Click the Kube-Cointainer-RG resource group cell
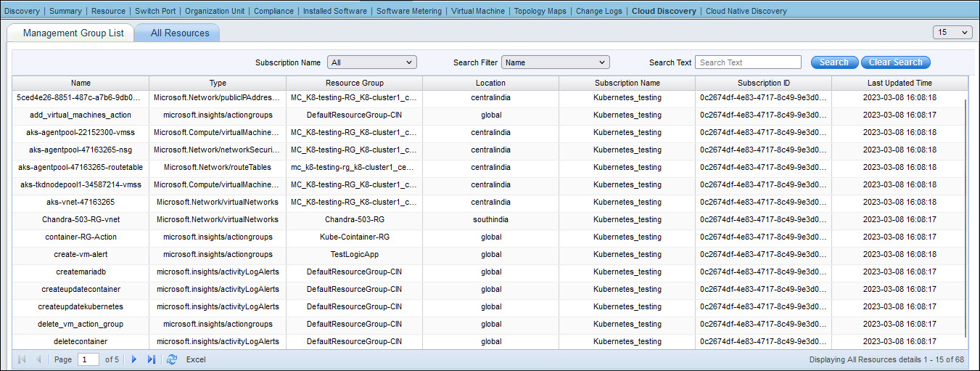Image resolution: width=980 pixels, height=371 pixels. point(355,237)
